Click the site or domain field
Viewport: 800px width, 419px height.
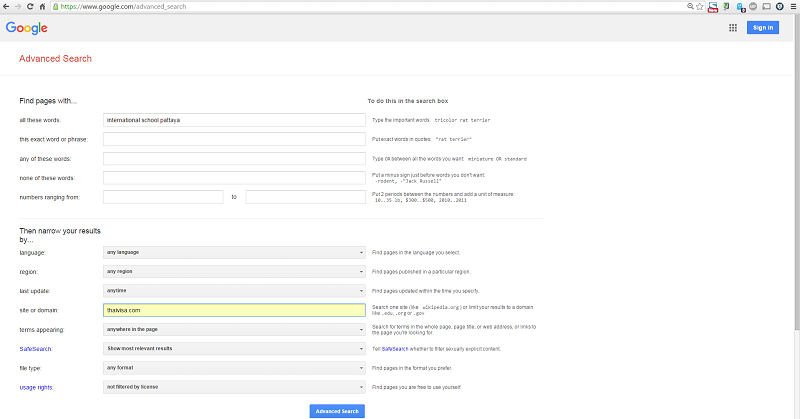[x=234, y=310]
